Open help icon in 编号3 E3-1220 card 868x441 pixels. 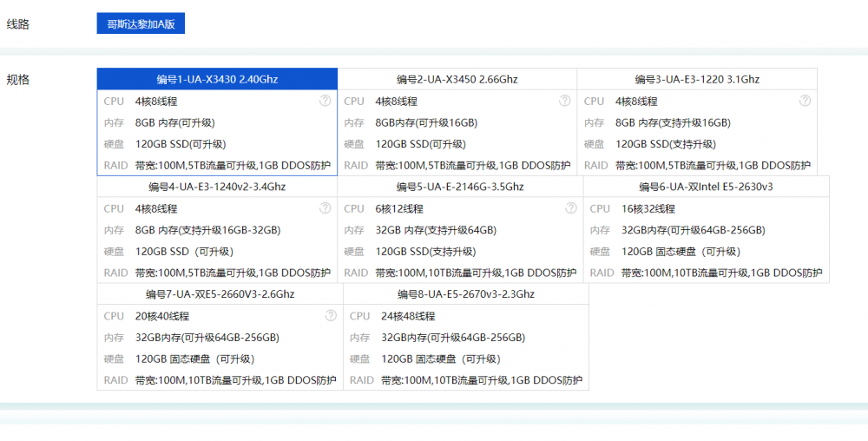click(805, 101)
